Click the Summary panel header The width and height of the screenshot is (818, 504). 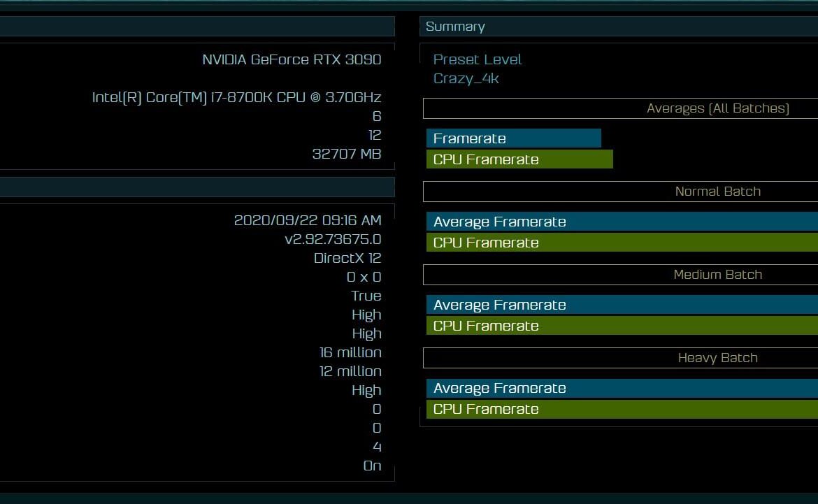[454, 26]
